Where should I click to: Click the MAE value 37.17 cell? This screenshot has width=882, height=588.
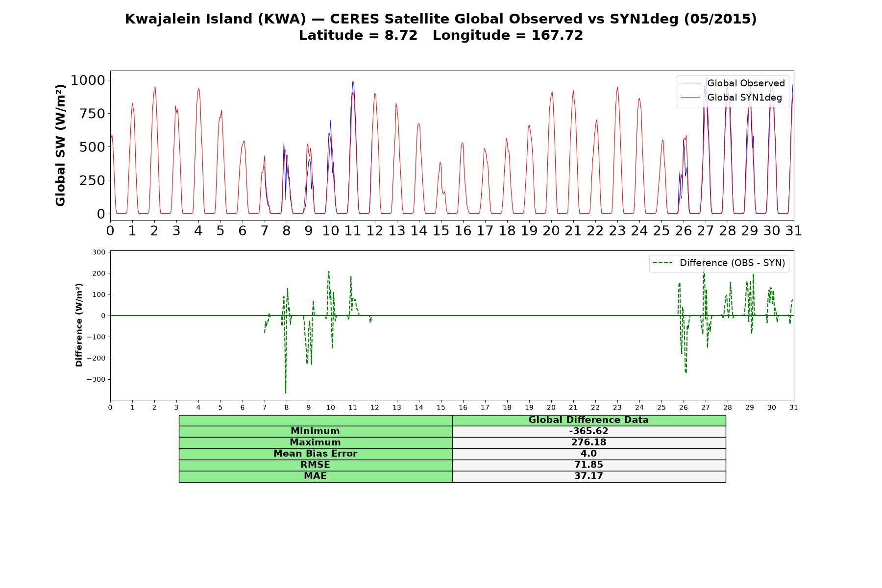[x=588, y=476]
